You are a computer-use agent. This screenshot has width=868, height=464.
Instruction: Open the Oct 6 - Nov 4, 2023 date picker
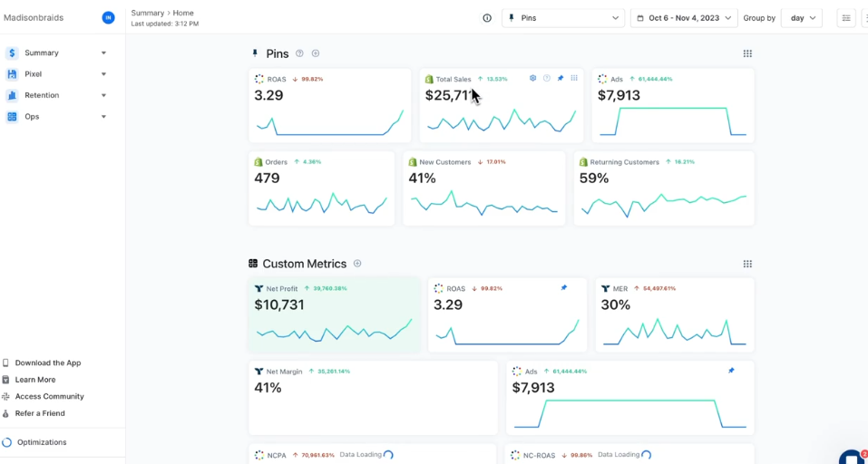point(684,18)
